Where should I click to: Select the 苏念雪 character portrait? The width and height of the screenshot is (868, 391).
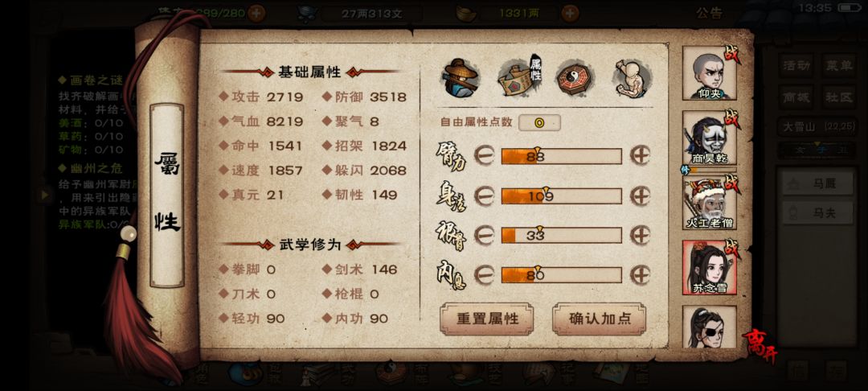709,267
